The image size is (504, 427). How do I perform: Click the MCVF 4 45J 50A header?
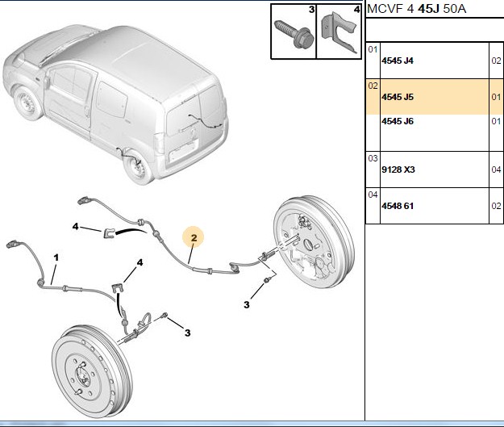coord(417,9)
